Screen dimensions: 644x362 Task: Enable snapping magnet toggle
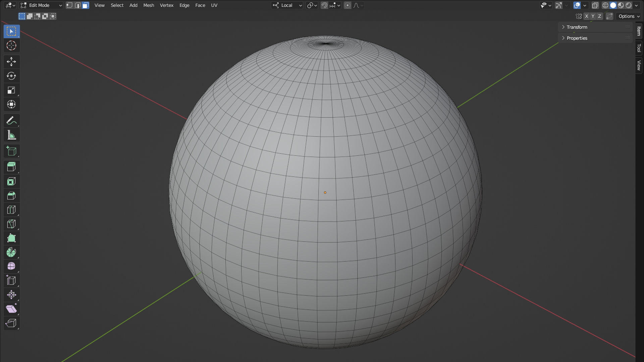324,5
